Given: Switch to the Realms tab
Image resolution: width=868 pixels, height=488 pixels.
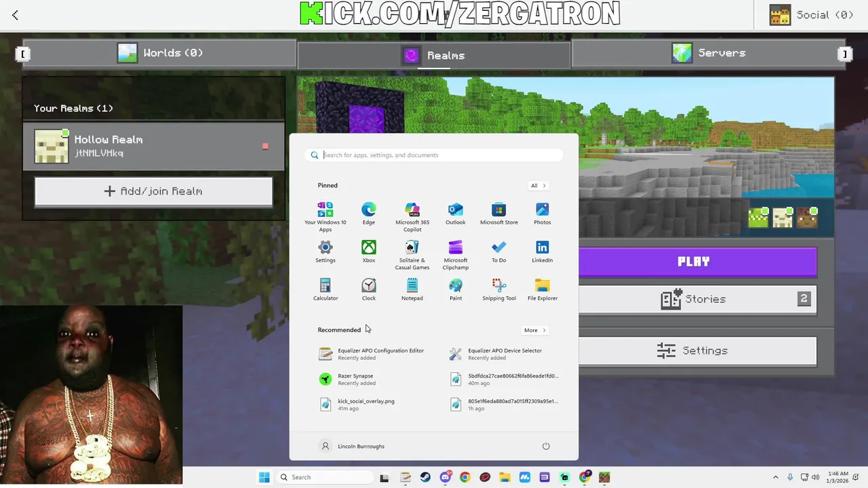Looking at the screenshot, I should pos(434,56).
